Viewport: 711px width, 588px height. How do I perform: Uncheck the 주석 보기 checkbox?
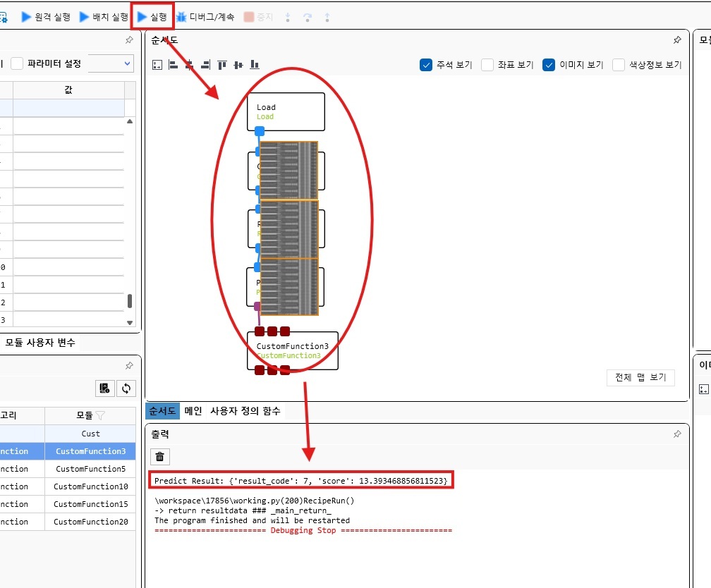click(426, 65)
